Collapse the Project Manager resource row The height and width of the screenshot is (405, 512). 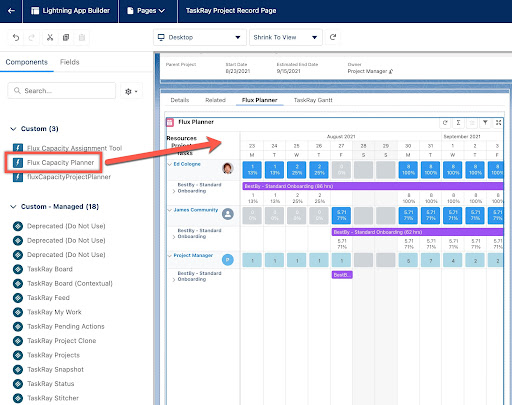(x=170, y=256)
